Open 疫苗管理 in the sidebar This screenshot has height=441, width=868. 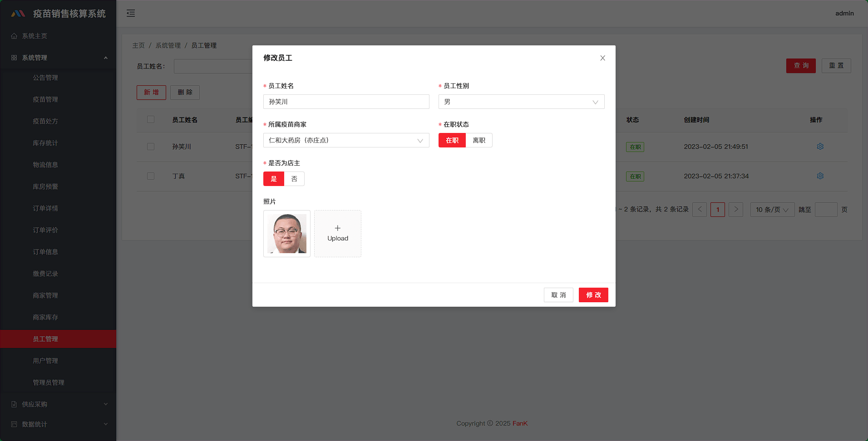(x=45, y=99)
